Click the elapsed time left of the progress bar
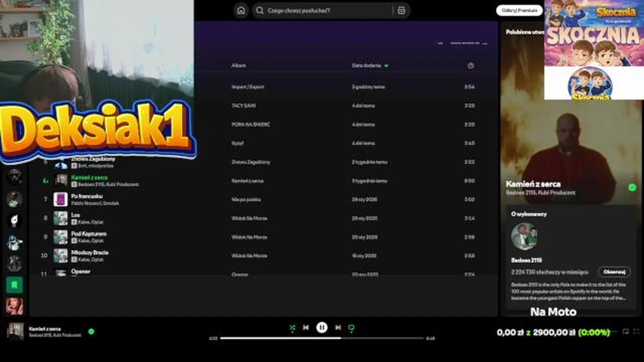644x362 pixels. [213, 338]
